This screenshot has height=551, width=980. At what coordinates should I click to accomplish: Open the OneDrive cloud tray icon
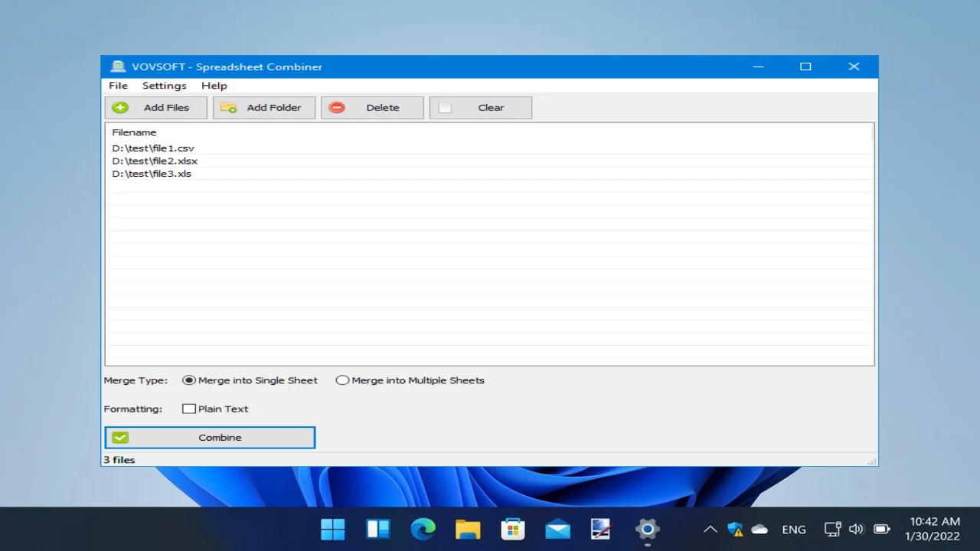tap(759, 530)
